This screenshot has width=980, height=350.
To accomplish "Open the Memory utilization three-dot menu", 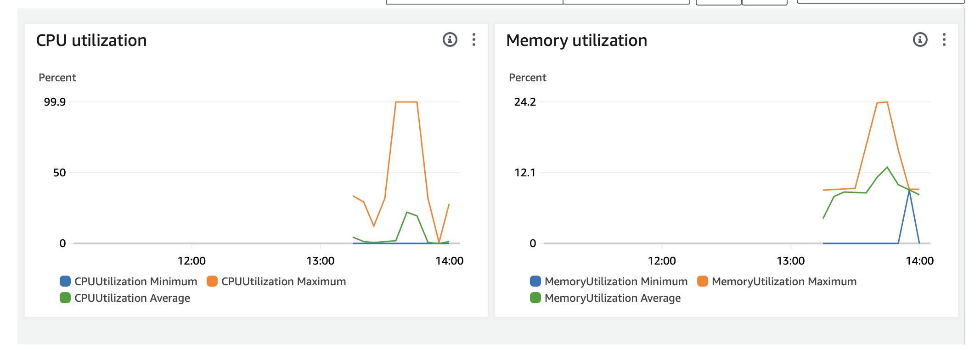I will pos(944,40).
